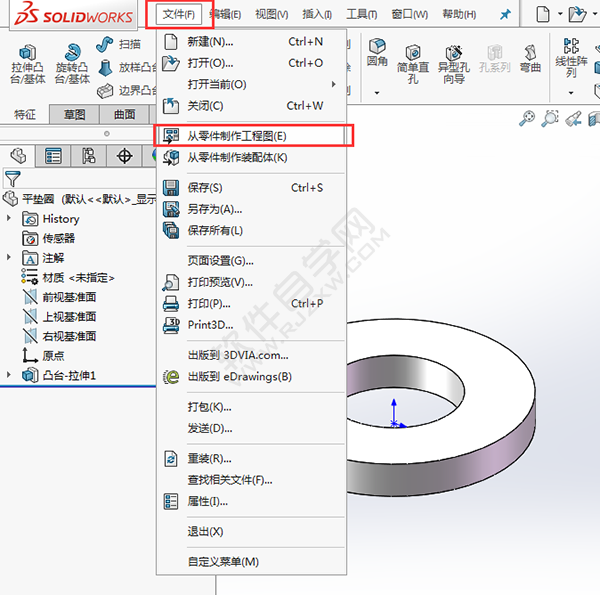Screen dimensions: 600x595
Task: Open the dropdown arrow under the Fillet (圆角) tool
Action: click(377, 93)
